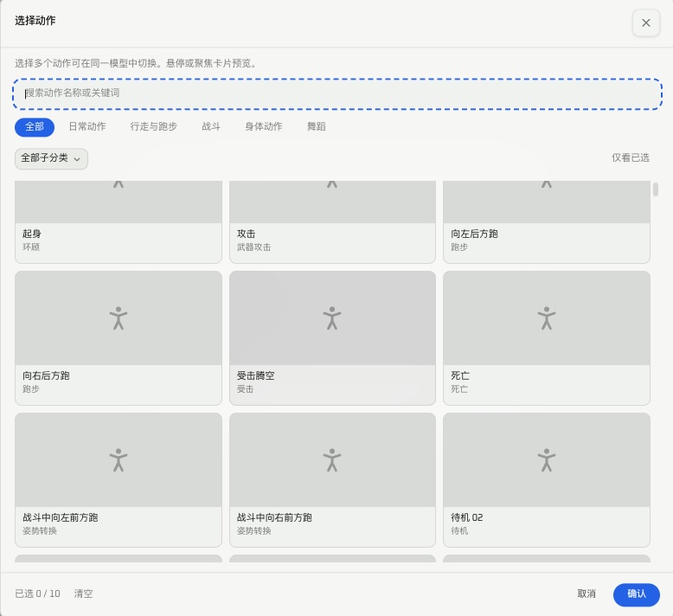Click the figure icon on 受击腾空 card
The height and width of the screenshot is (616, 673).
coord(332,318)
